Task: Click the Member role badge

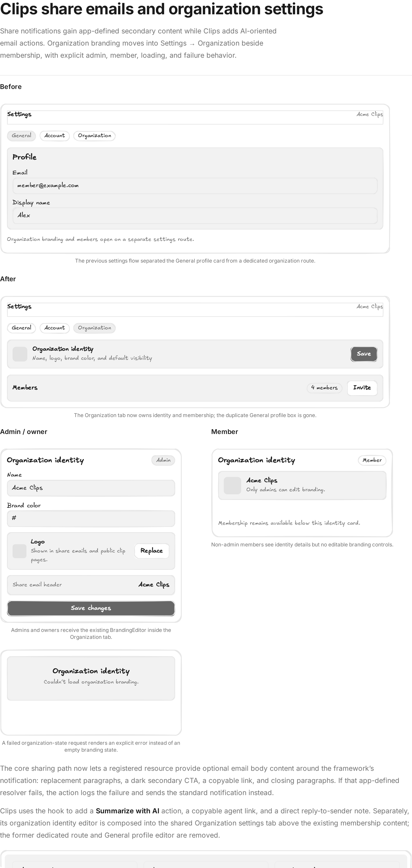Action: pos(372,460)
